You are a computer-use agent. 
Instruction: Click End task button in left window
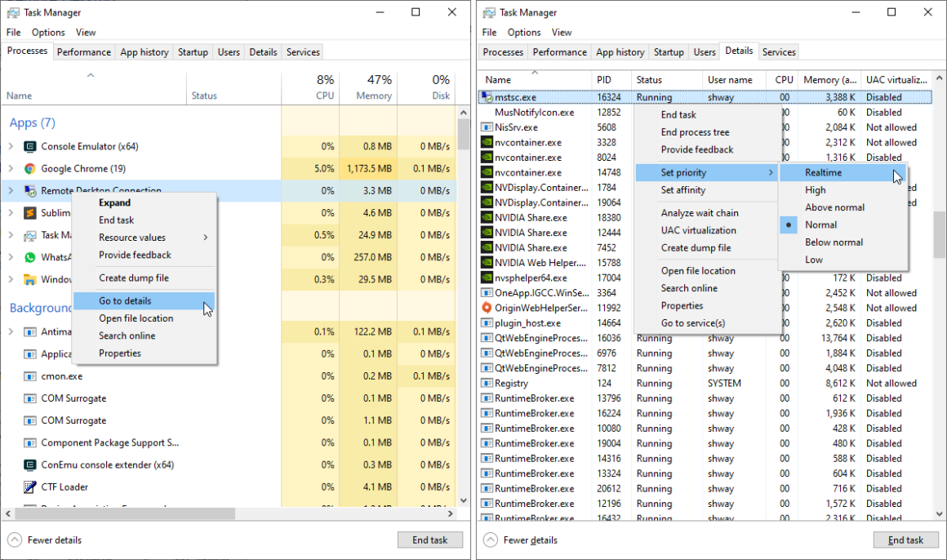(x=429, y=540)
